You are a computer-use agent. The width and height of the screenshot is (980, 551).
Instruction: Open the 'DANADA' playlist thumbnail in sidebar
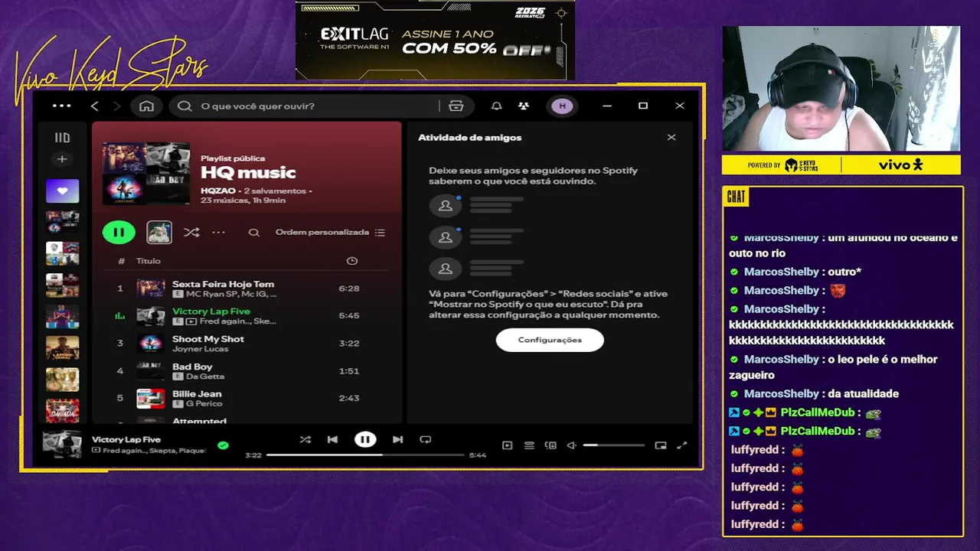pyautogui.click(x=62, y=411)
